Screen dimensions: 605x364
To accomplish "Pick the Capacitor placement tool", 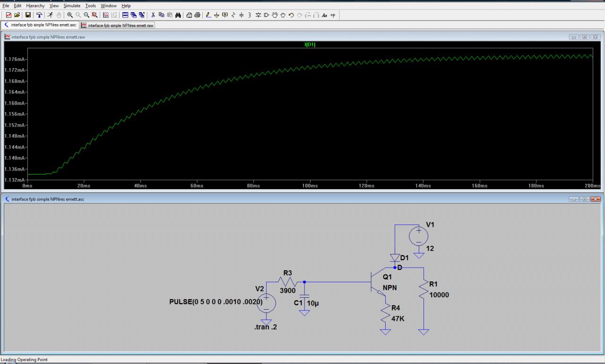I will (x=242, y=15).
